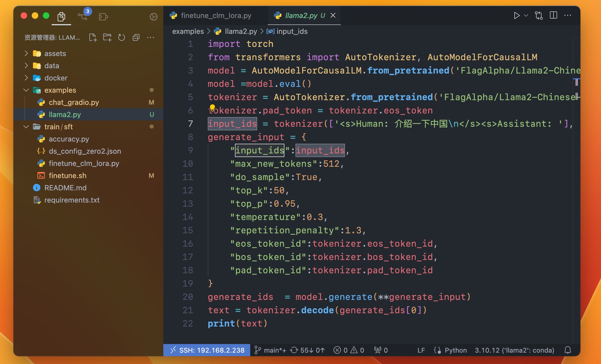The image size is (601, 364).
Task: Open the Extensions view icon
Action: point(103,17)
